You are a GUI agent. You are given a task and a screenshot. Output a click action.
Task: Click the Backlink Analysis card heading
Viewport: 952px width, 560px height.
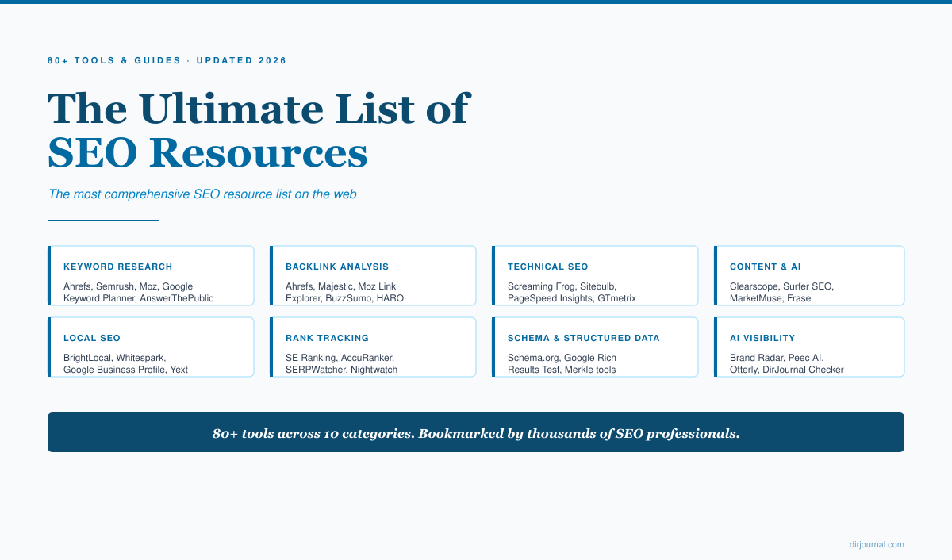(337, 267)
